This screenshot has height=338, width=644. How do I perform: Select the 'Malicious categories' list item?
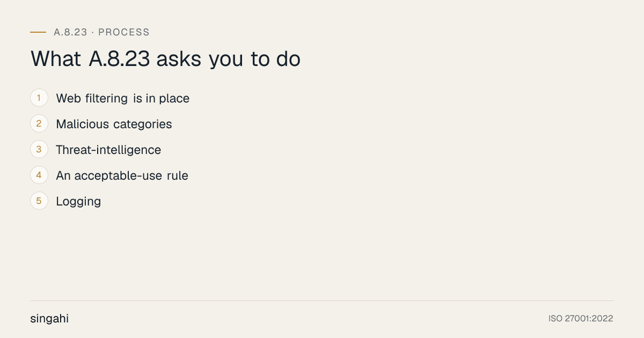114,124
